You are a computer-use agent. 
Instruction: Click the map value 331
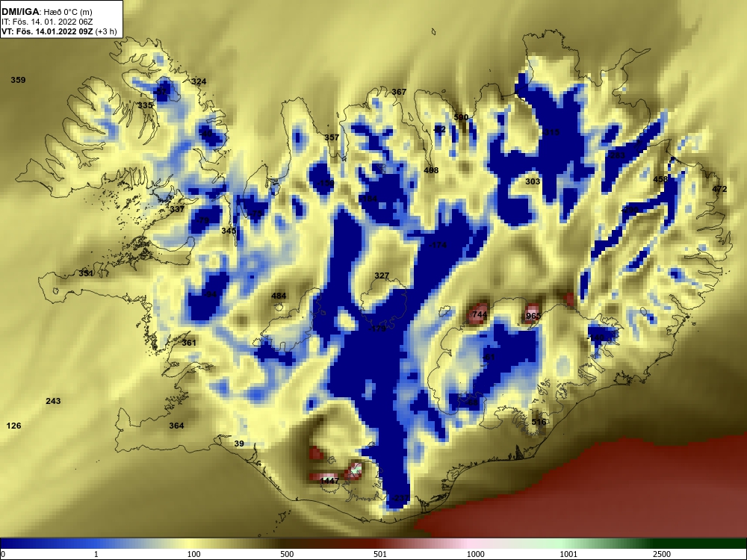click(86, 273)
